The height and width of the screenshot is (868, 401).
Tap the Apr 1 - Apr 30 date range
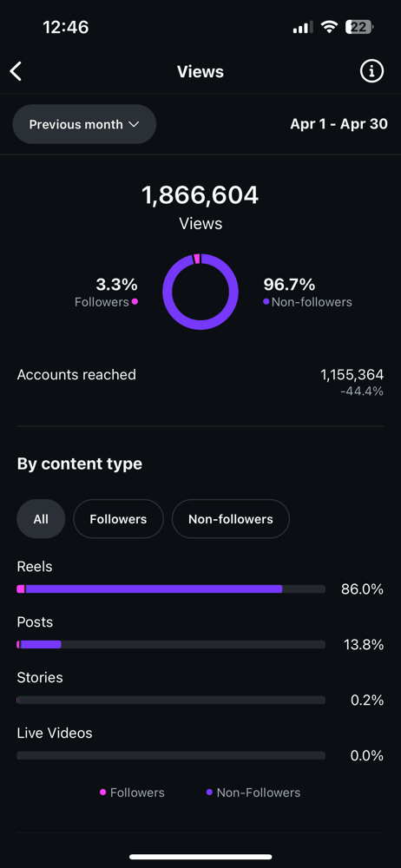(339, 124)
